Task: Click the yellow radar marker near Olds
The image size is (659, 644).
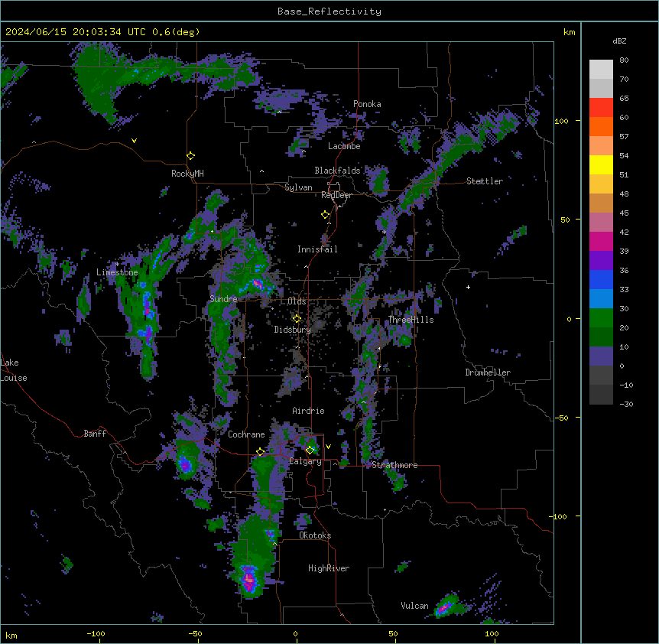Action: (297, 319)
